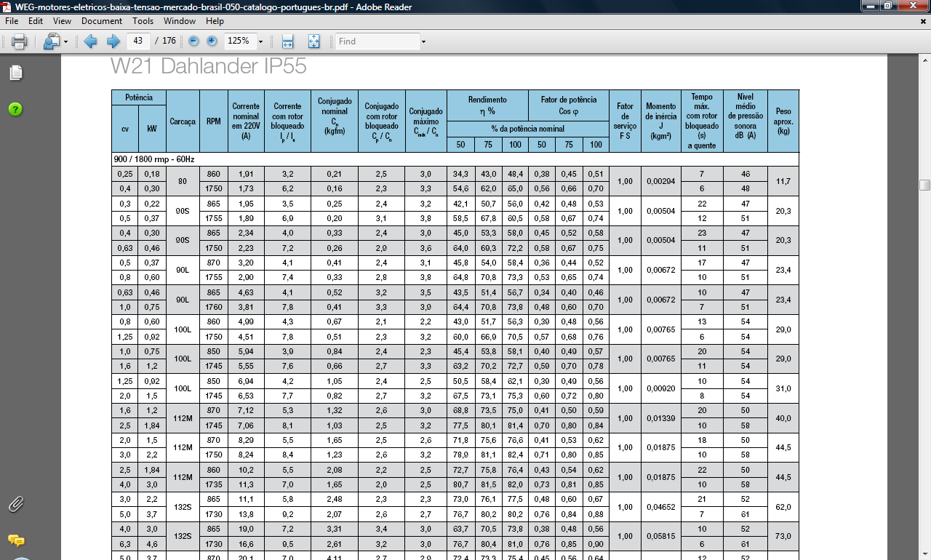Click the Carcaça column header

(183, 121)
